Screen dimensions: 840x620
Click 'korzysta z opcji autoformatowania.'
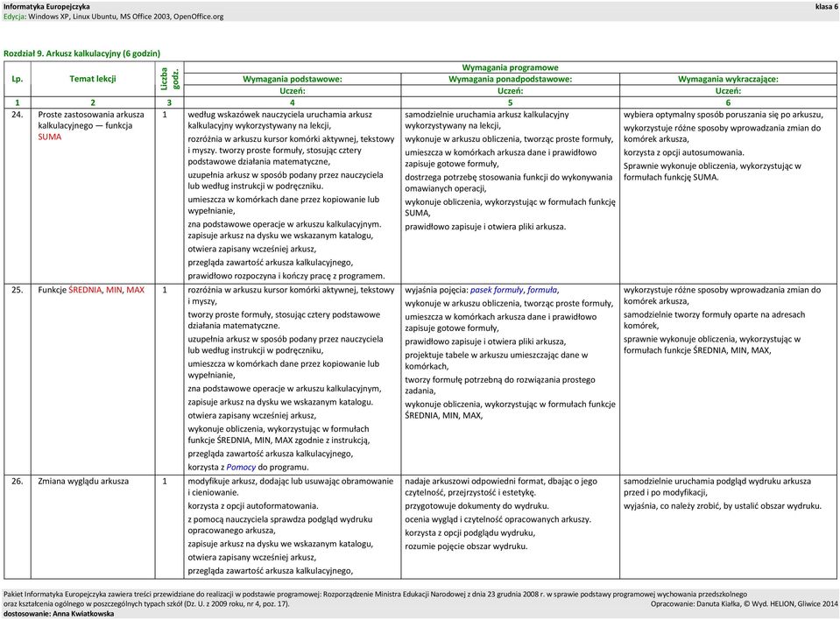point(253,505)
